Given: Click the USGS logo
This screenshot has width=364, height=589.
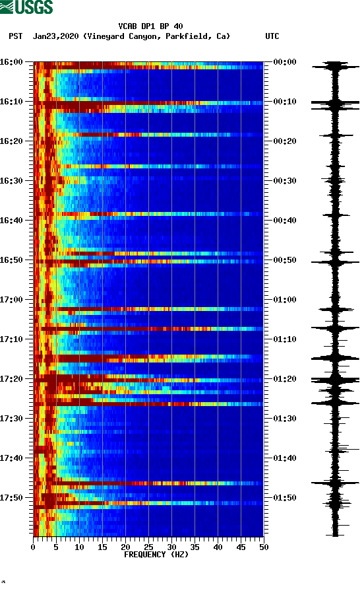Looking at the screenshot, I should 26,7.
